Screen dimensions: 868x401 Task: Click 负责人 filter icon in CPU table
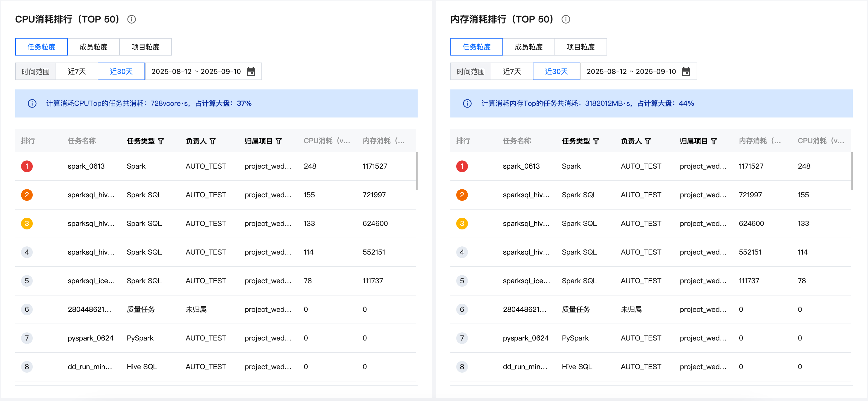pos(213,141)
